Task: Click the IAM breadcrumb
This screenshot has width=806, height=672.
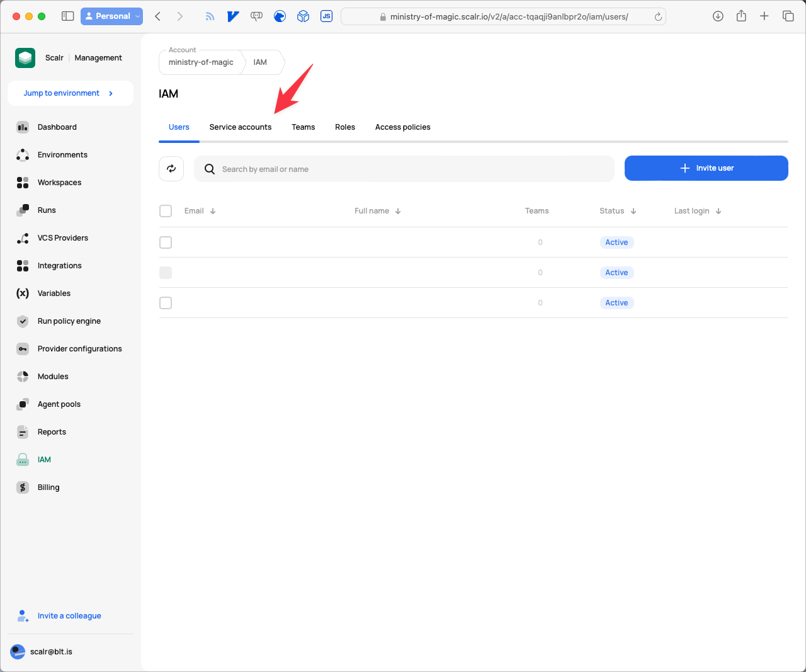Action: (x=260, y=62)
